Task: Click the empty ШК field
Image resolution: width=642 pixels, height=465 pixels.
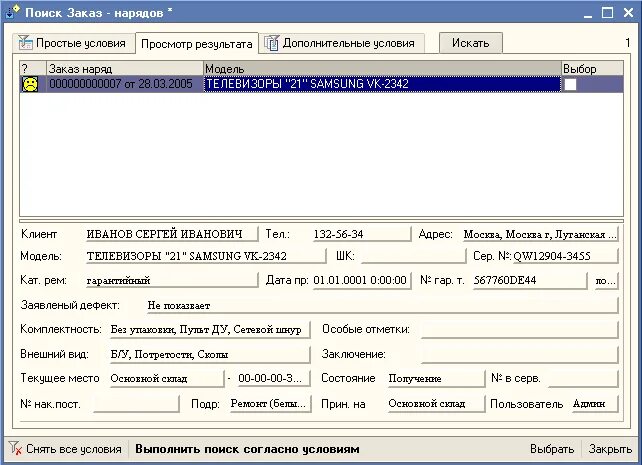Action: coord(414,256)
